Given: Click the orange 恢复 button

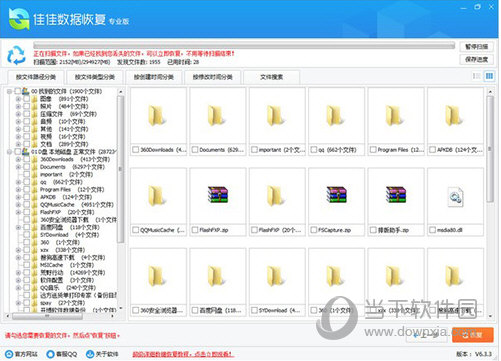Looking at the screenshot, I should 473,335.
